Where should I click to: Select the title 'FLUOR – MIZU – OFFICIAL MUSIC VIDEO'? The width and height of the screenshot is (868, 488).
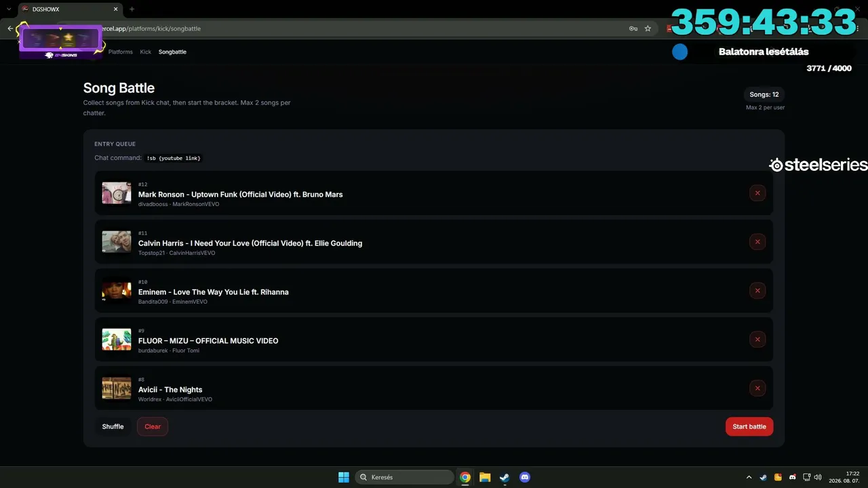coord(208,341)
